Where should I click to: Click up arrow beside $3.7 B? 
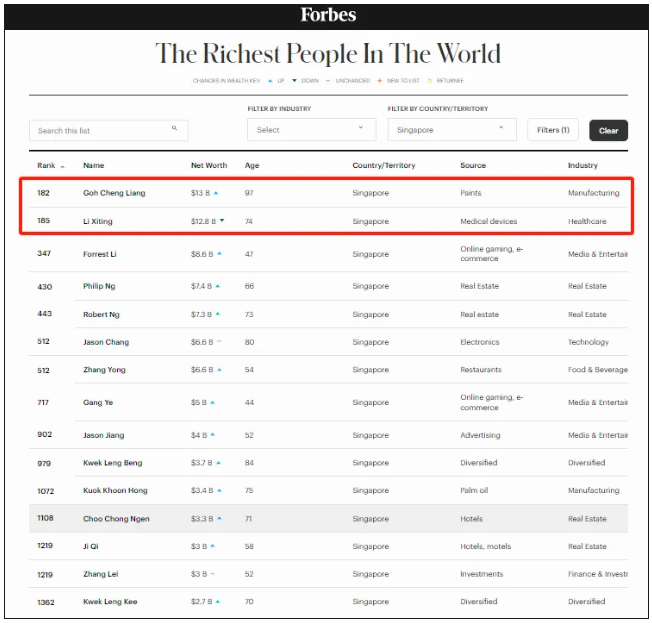219,463
